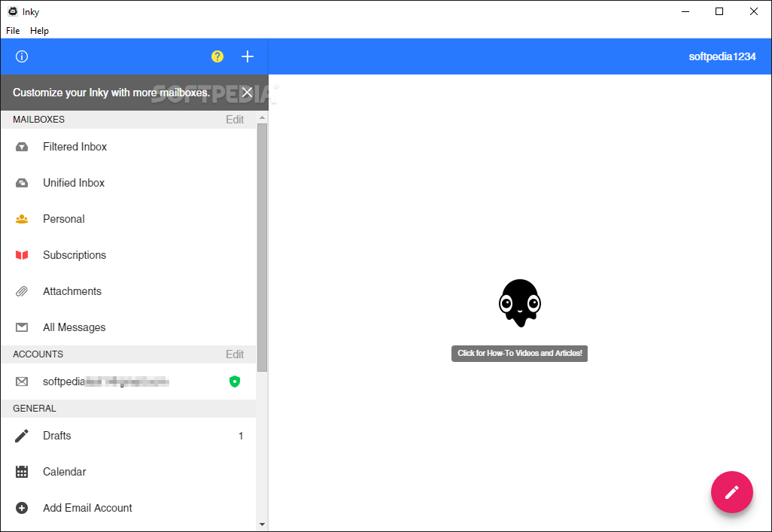This screenshot has width=772, height=532.
Task: Click the green shield security icon
Action: pos(235,382)
